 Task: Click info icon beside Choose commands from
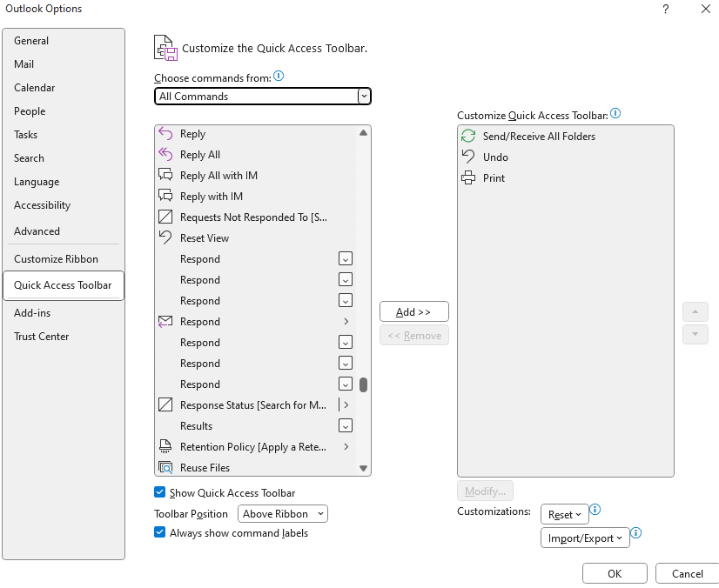[x=279, y=76]
